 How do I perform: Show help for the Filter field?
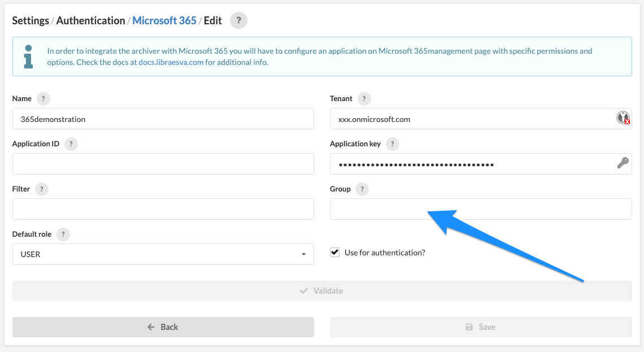tap(41, 189)
